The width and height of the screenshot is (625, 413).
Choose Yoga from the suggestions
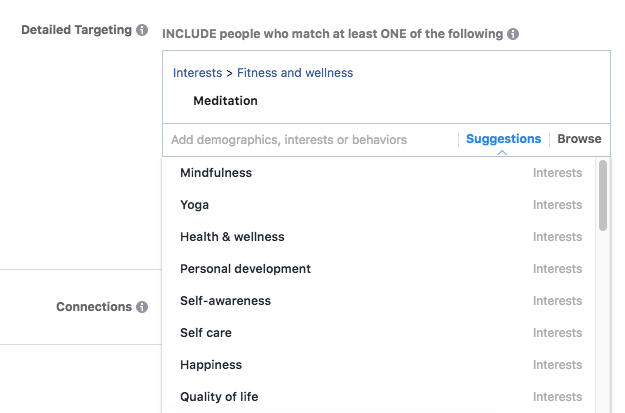point(194,205)
